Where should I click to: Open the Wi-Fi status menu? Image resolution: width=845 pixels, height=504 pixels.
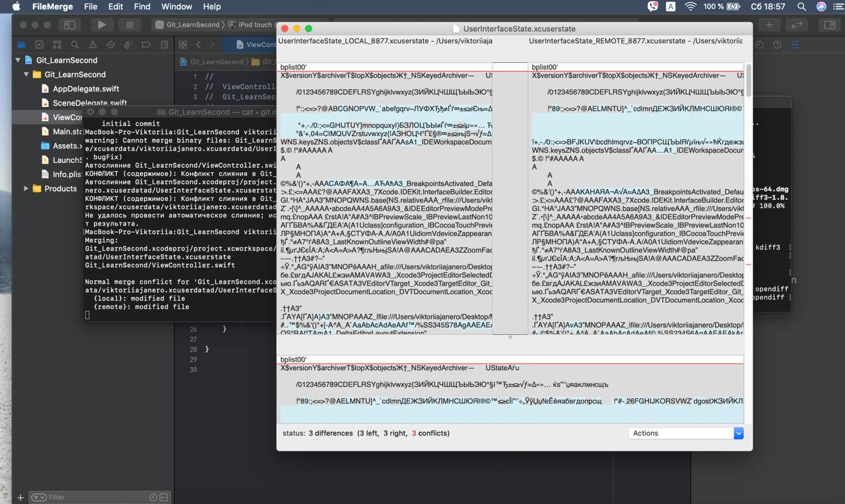pyautogui.click(x=691, y=7)
